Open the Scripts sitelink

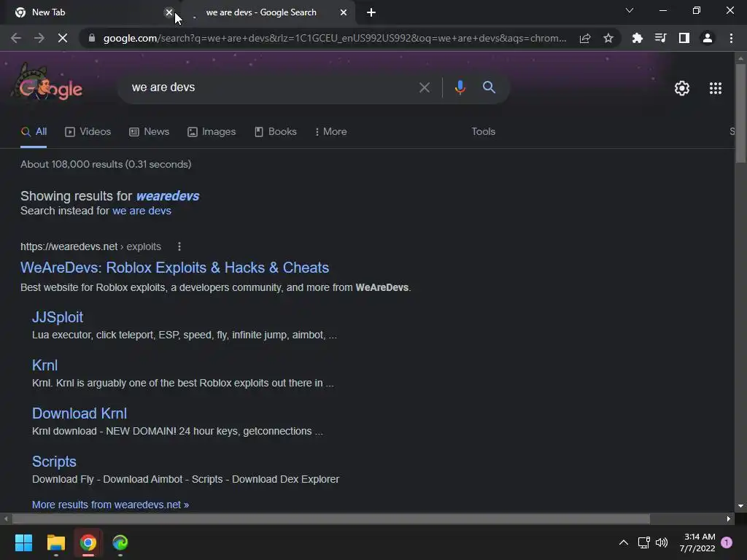tap(54, 462)
